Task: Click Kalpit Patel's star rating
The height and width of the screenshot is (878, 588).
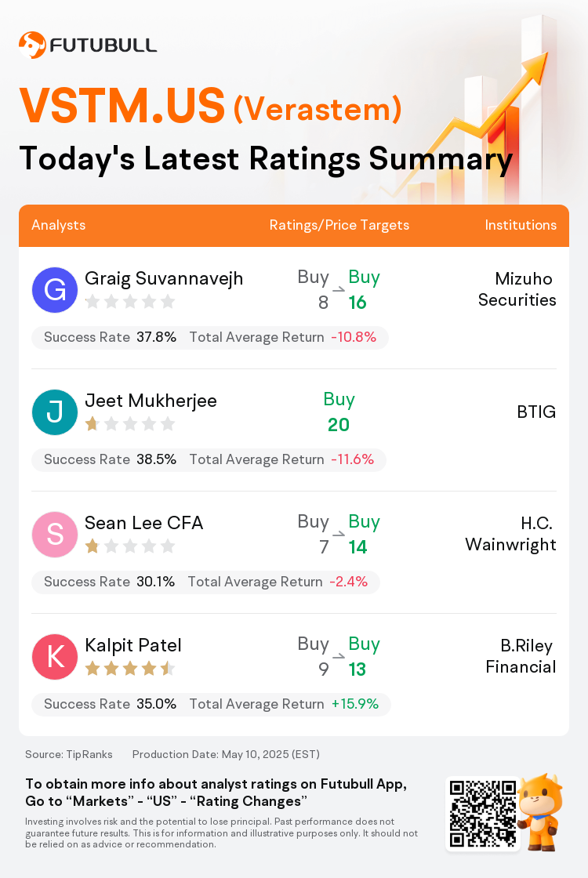Action: coord(130,668)
